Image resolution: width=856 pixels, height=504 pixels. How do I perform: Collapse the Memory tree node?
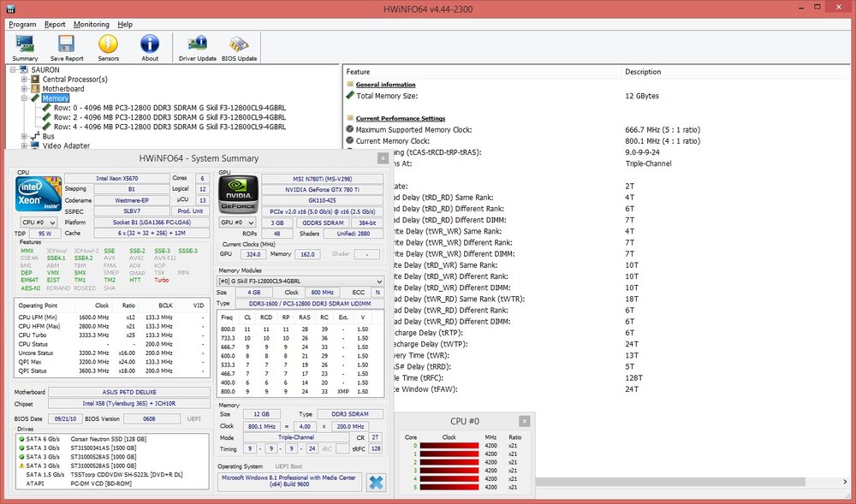pyautogui.click(x=24, y=98)
